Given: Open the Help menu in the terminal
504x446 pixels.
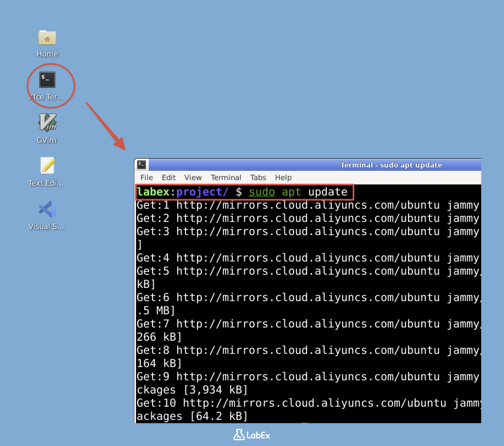Looking at the screenshot, I should pos(283,177).
